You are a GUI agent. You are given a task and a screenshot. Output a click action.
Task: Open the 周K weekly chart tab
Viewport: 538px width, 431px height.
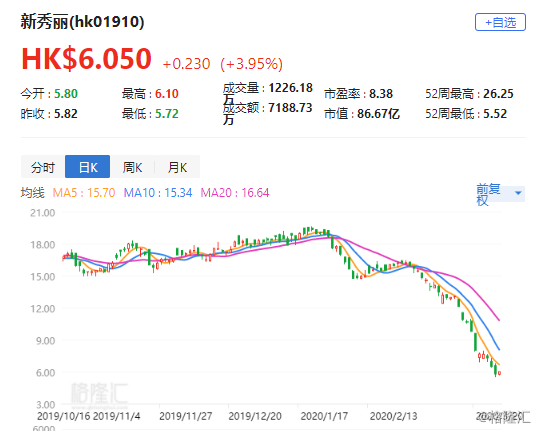click(x=132, y=167)
